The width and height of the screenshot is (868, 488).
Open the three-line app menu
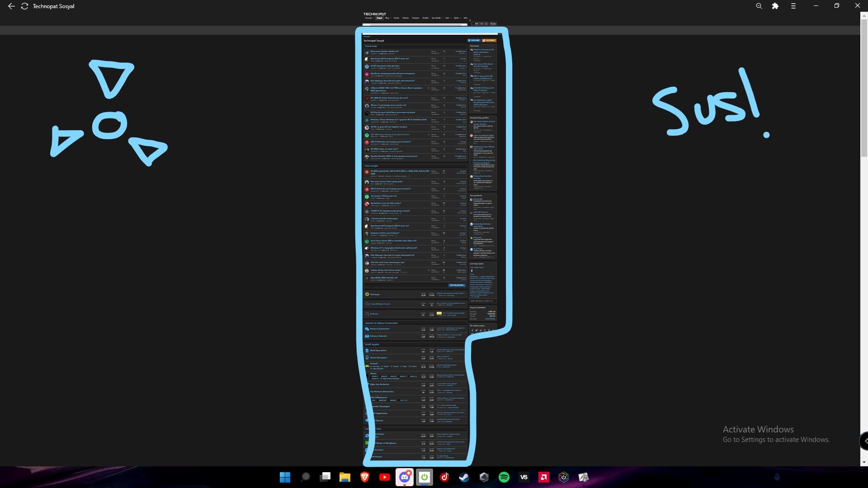tap(793, 6)
